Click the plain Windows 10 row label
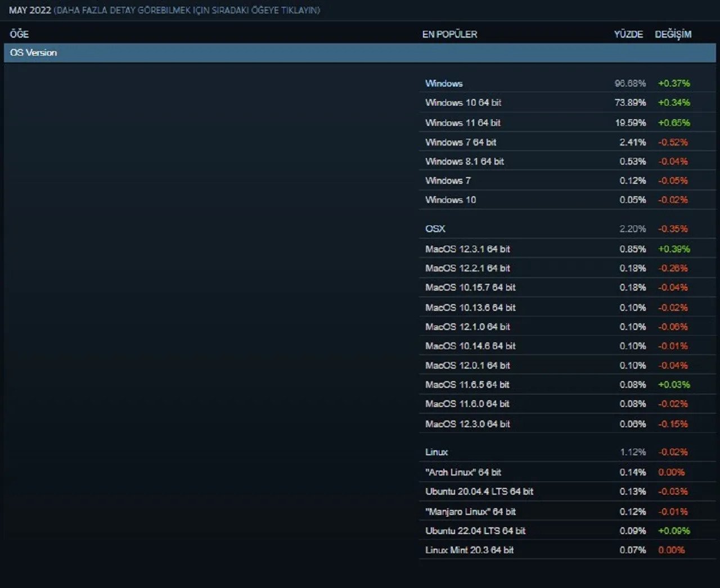720x588 pixels. [451, 200]
